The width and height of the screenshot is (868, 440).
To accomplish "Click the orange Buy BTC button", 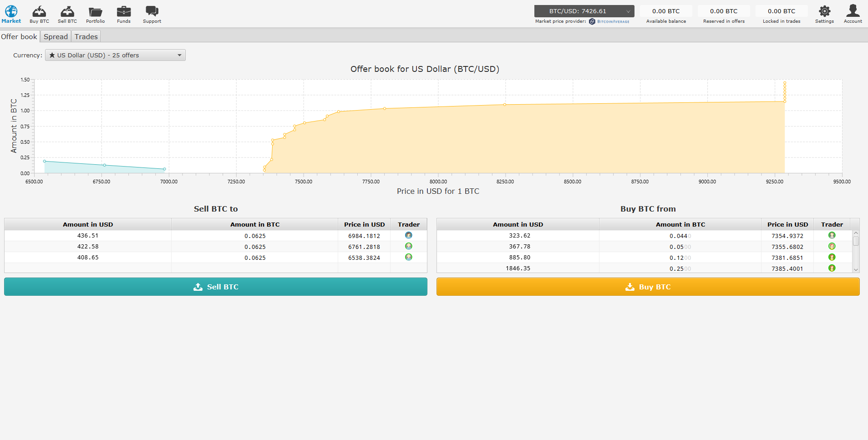I will 648,287.
